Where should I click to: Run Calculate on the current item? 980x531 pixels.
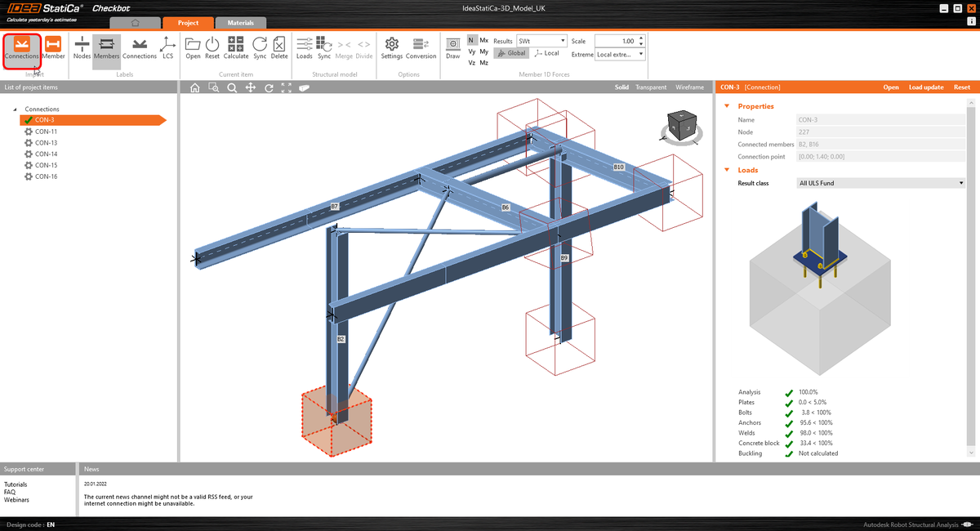[235, 48]
